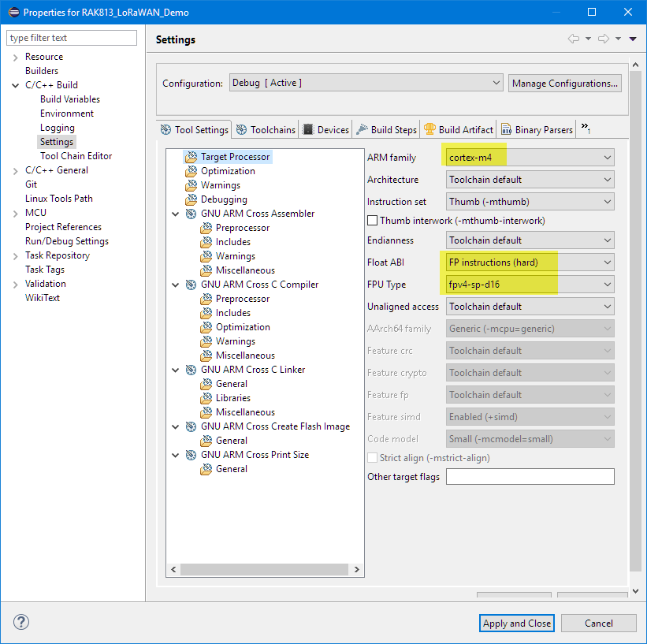Click the Target Processor folder icon
The width and height of the screenshot is (647, 644).
tap(191, 157)
